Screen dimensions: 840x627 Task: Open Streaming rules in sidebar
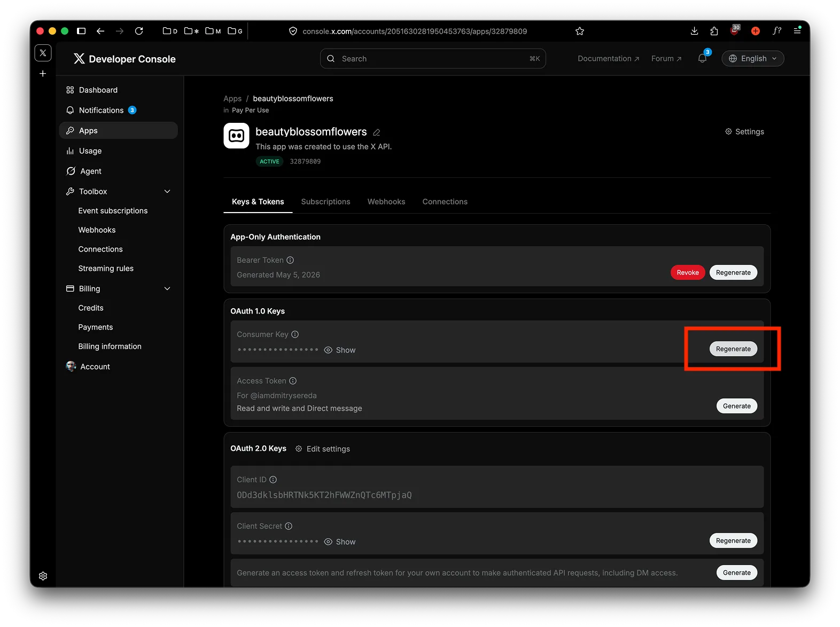click(x=106, y=268)
